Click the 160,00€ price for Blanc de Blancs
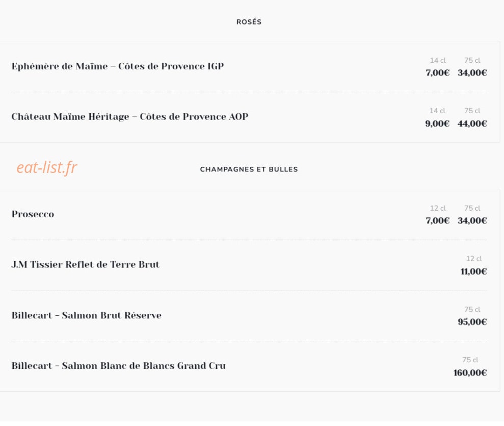Image resolution: width=504 pixels, height=426 pixels. tap(470, 372)
